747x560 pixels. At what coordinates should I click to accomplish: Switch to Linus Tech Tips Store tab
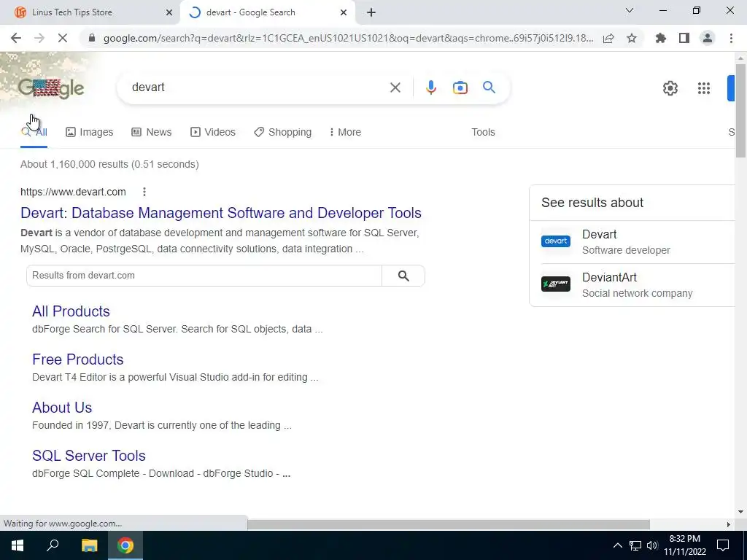90,12
